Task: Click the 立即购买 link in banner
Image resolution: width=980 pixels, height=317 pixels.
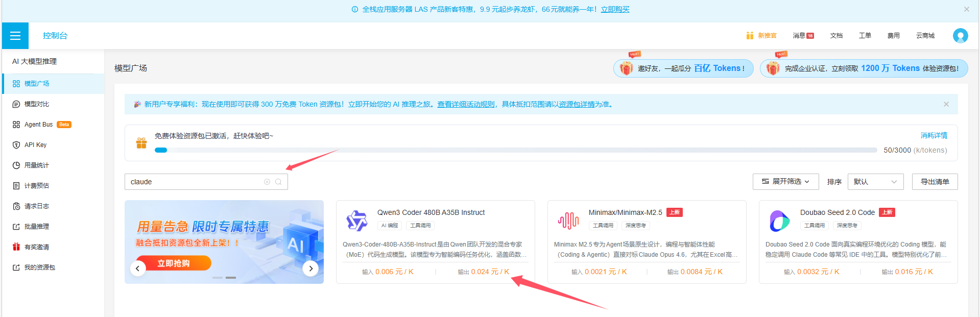Action: click(x=615, y=9)
